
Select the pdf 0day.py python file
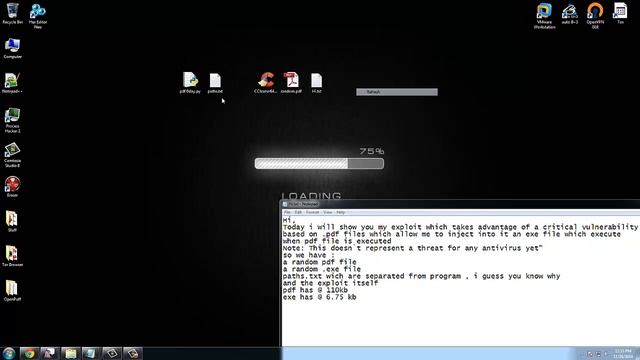pos(190,82)
